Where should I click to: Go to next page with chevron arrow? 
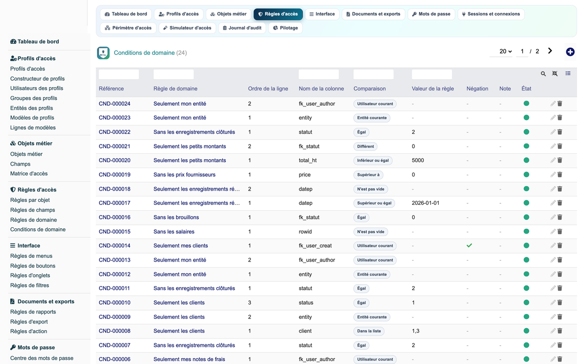[550, 51]
